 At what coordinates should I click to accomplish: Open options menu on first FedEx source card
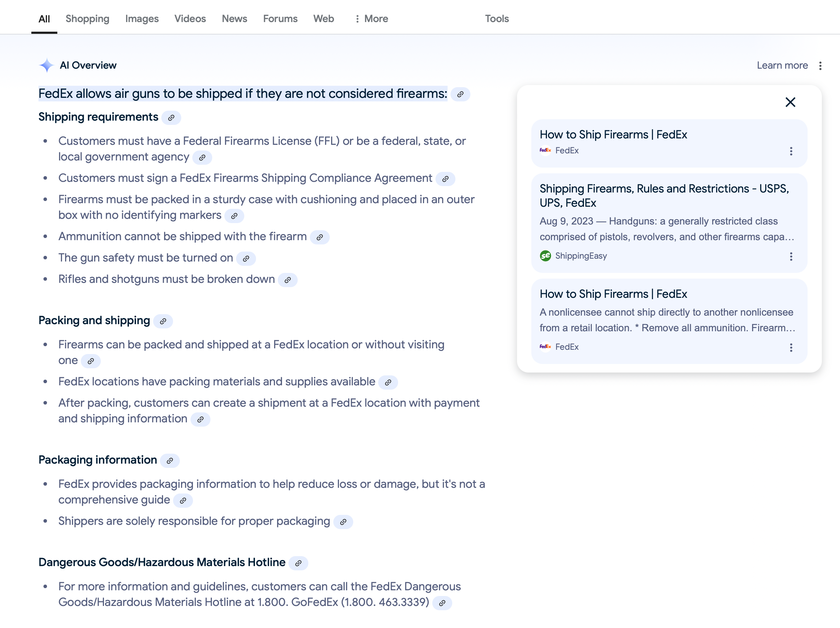click(791, 151)
